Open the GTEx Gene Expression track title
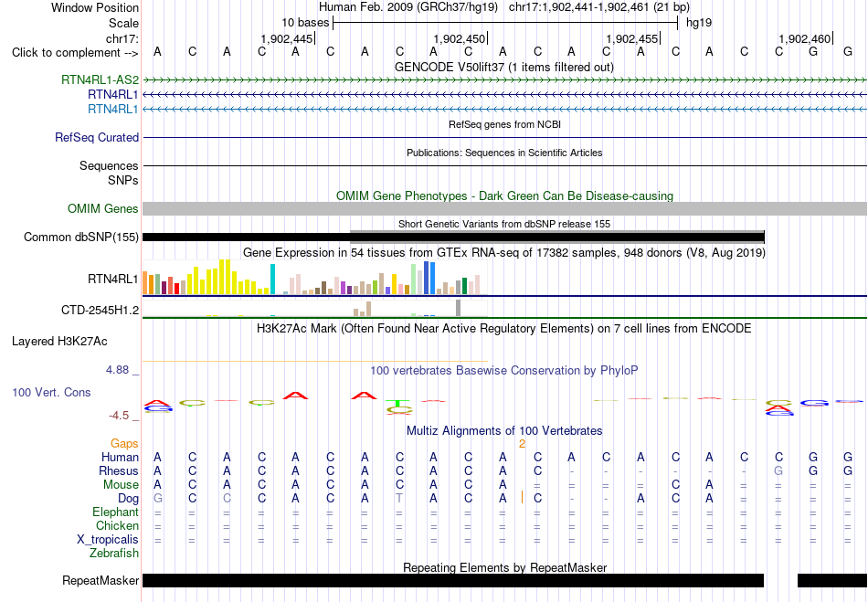Image resolution: width=868 pixels, height=602 pixels. [504, 253]
